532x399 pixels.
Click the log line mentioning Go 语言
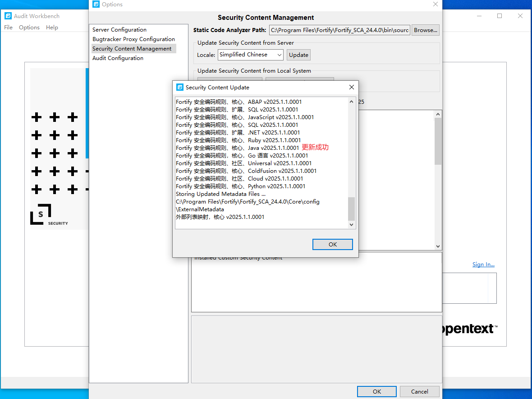(x=242, y=156)
